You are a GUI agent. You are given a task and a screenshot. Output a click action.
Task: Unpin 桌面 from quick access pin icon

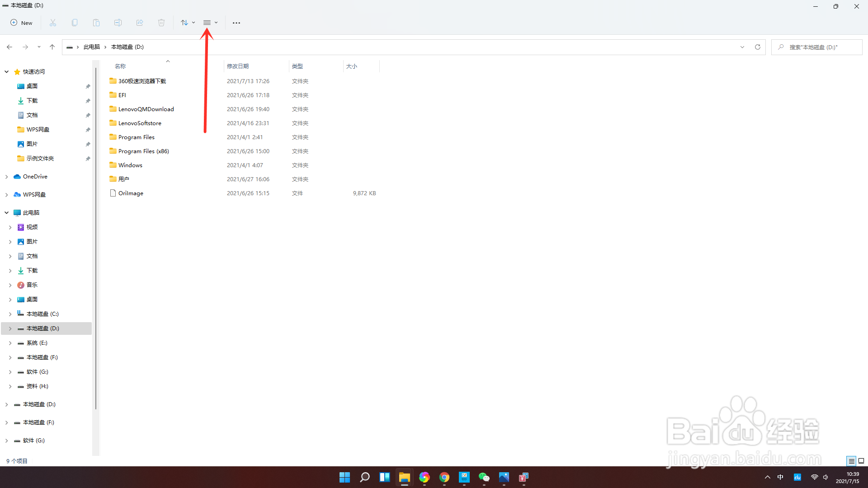pos(88,86)
